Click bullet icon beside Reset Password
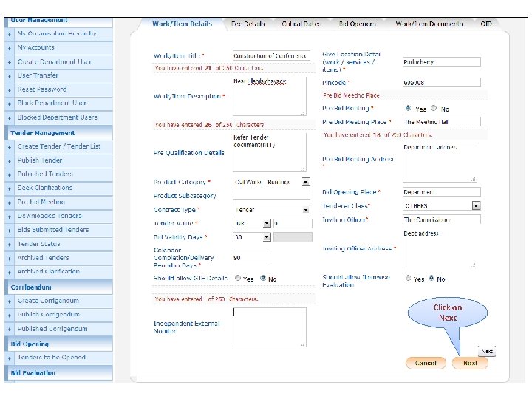532x399 pixels. click(10, 90)
